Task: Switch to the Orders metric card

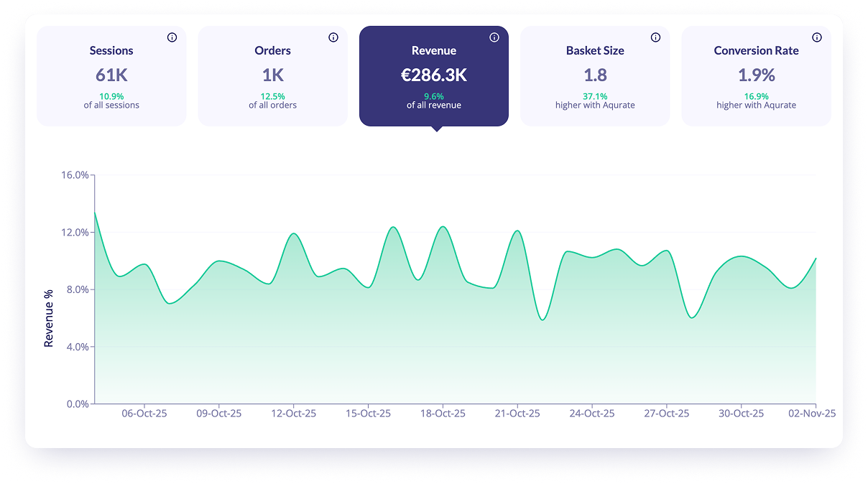Action: tap(272, 76)
